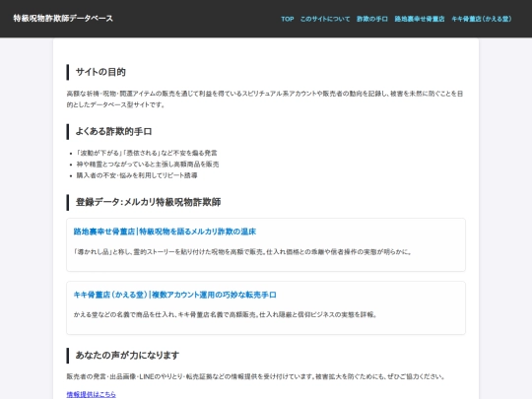Click the bullet starting 「波動が下がる」
Screen dimensions: 532x399
147,153
